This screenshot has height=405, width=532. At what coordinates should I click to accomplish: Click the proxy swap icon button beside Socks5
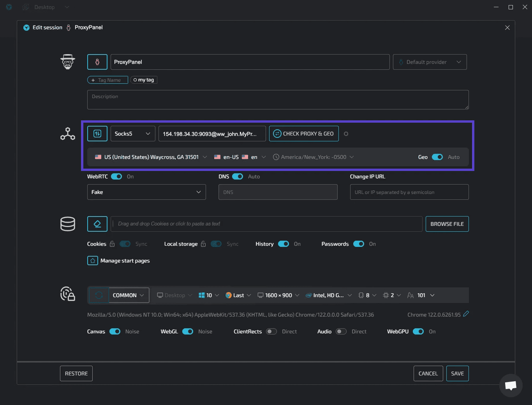click(97, 134)
